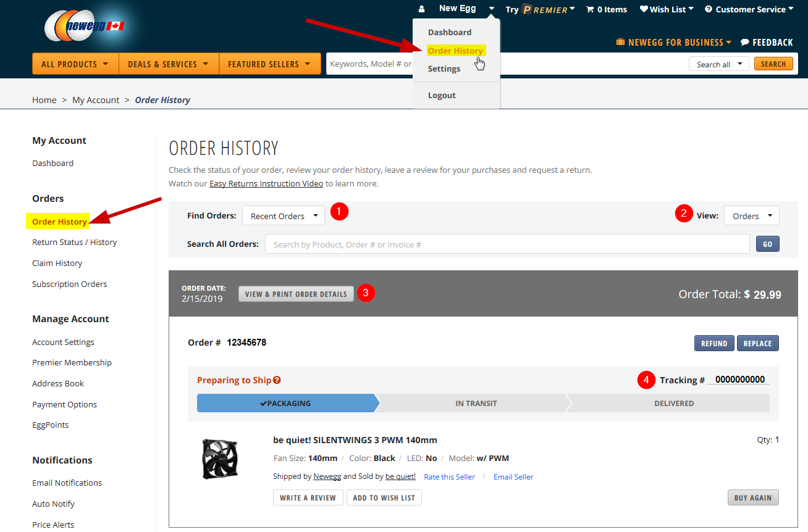Click the keyword search input field

(507, 64)
